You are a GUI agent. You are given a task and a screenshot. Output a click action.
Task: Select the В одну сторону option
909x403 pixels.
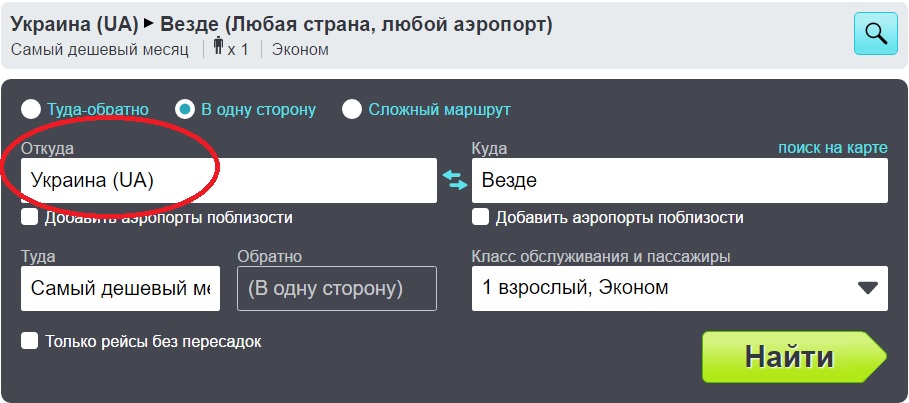(185, 109)
